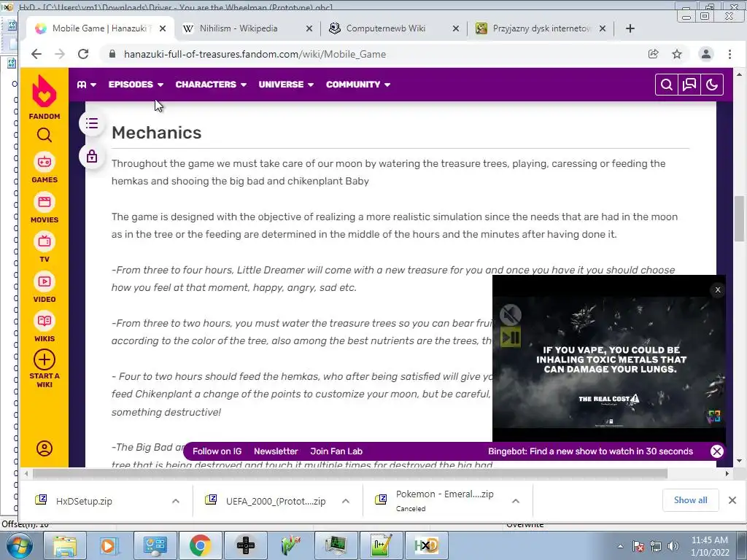Share this page using the share icon
The width and height of the screenshot is (747, 560).
point(654,54)
